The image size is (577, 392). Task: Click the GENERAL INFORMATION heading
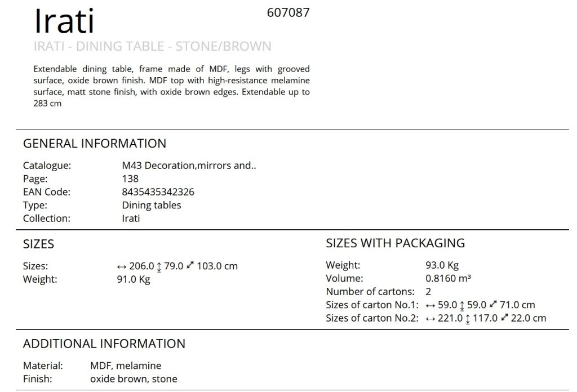coord(95,144)
